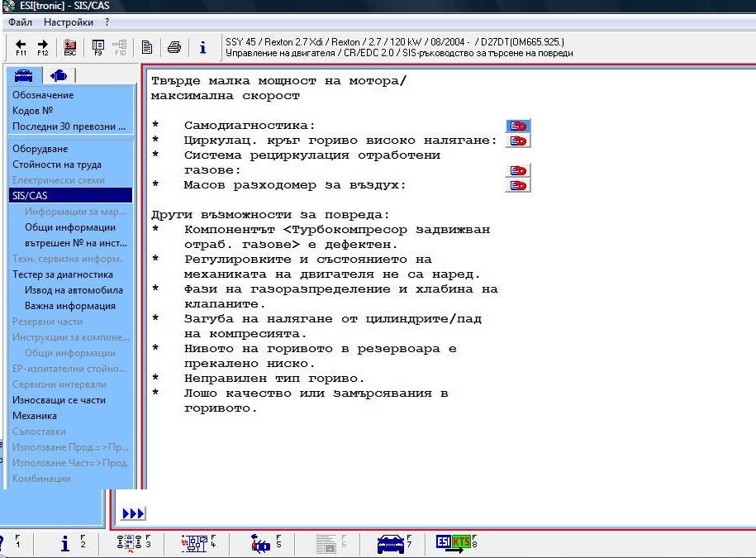Select Оборудване in the left sidebar
Screen dimensions: 756x558
click(x=40, y=149)
